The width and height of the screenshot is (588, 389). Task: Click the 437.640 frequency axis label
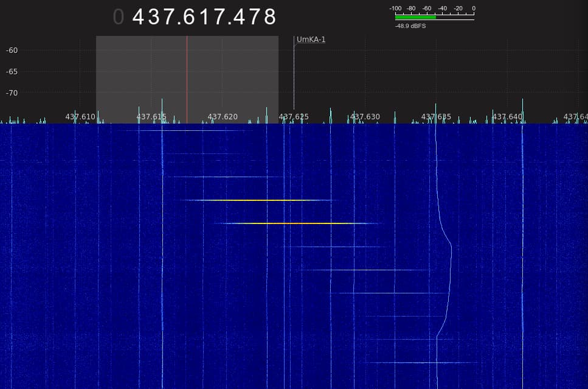[507, 117]
